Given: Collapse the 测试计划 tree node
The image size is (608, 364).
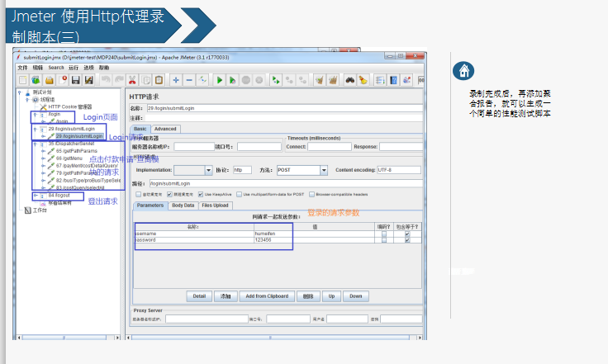Looking at the screenshot, I should (19, 92).
